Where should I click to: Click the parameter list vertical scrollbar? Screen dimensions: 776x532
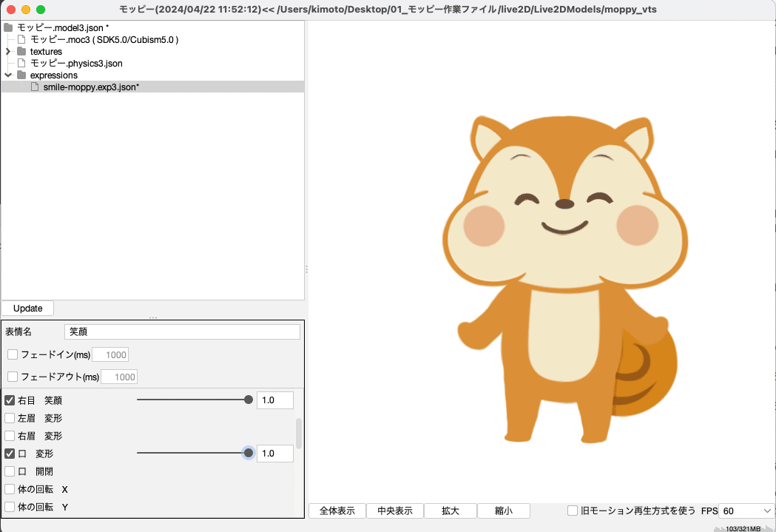(x=298, y=434)
